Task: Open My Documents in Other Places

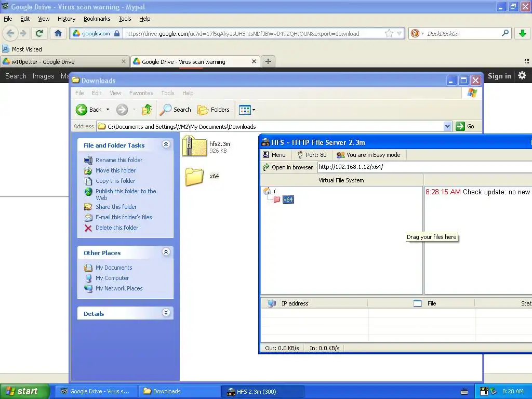Action: click(x=114, y=268)
